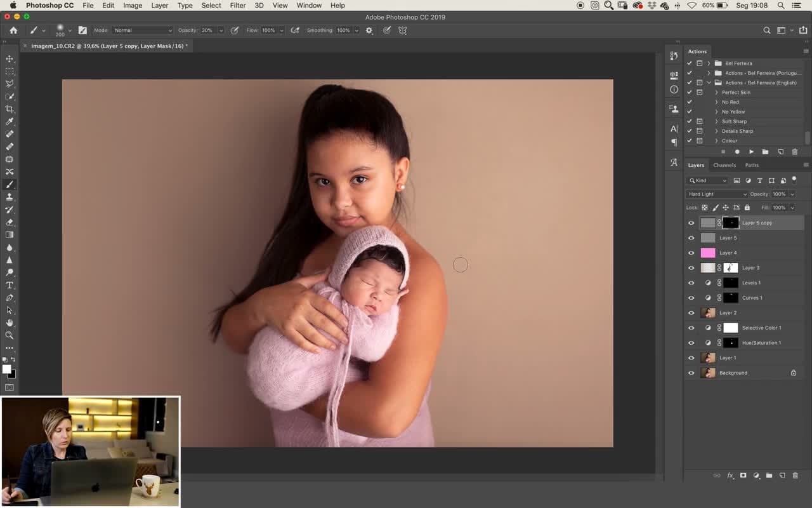The image size is (812, 508).
Task: Select the Crop tool
Action: [x=10, y=109]
